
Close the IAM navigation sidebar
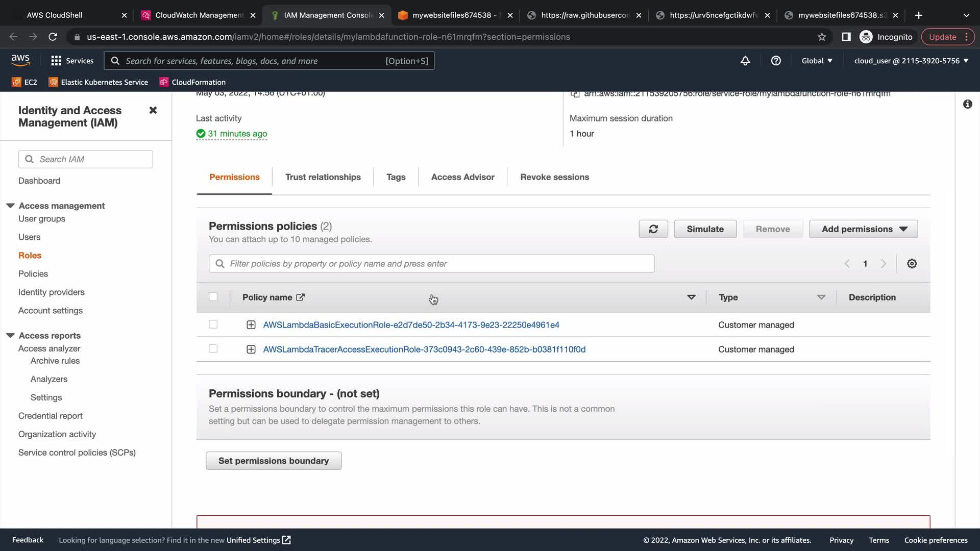click(x=153, y=110)
